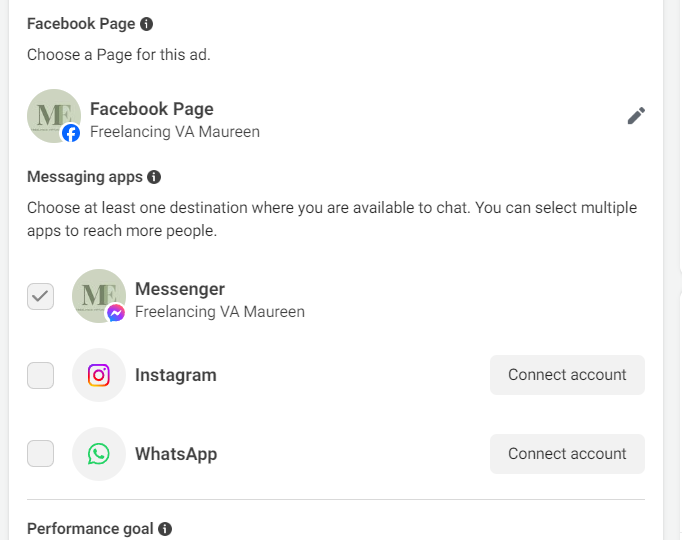The height and width of the screenshot is (540, 682).
Task: Uncheck the Messenger checkbox
Action: pos(41,296)
